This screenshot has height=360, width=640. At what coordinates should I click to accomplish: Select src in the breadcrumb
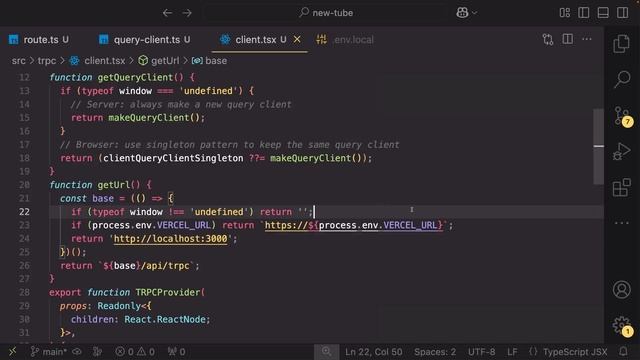[x=18, y=61]
